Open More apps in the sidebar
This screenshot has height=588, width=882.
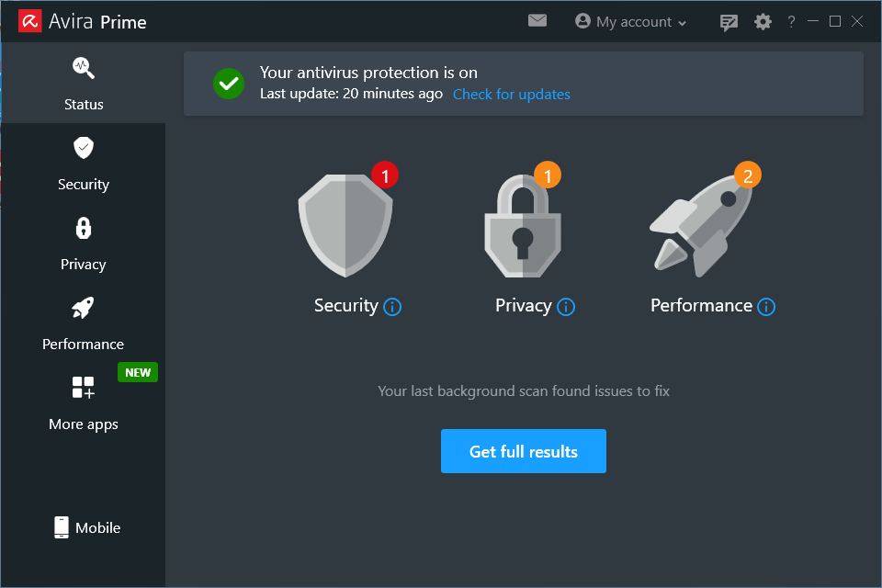[x=84, y=402]
